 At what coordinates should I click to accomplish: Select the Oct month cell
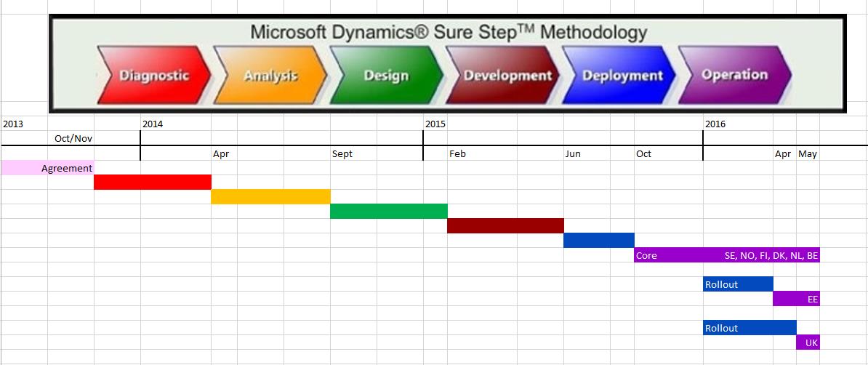point(669,153)
